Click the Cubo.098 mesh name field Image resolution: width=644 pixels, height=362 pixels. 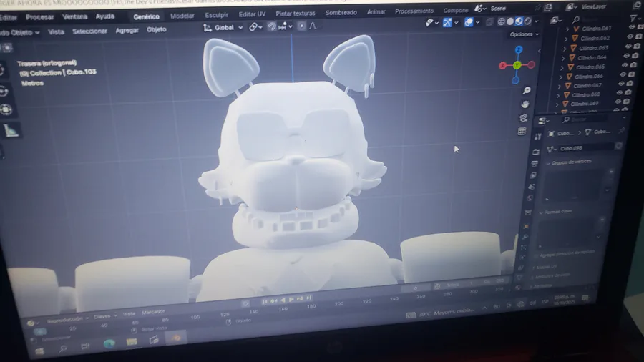point(585,148)
